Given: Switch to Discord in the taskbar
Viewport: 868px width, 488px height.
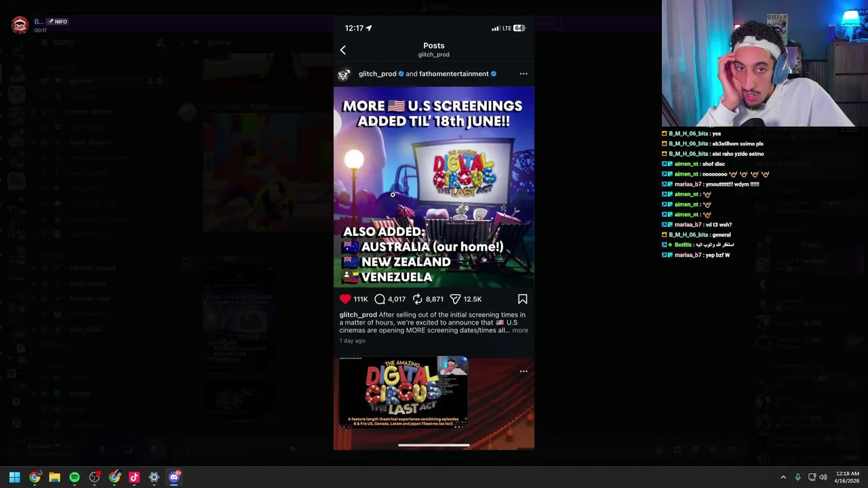Looking at the screenshot, I should click(x=174, y=477).
